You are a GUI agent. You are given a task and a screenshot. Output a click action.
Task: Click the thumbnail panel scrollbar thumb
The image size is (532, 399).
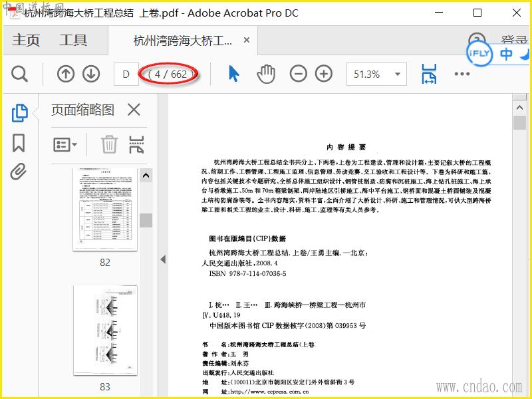click(146, 221)
